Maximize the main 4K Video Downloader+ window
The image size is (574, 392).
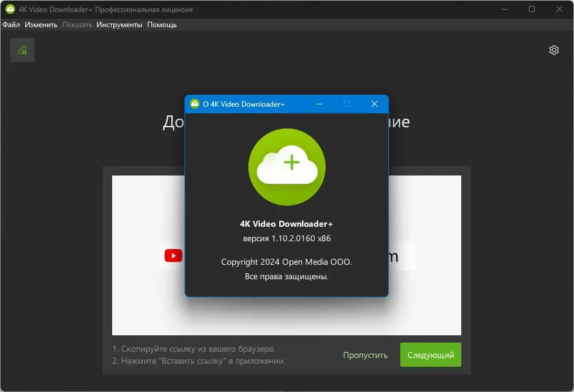coord(532,9)
